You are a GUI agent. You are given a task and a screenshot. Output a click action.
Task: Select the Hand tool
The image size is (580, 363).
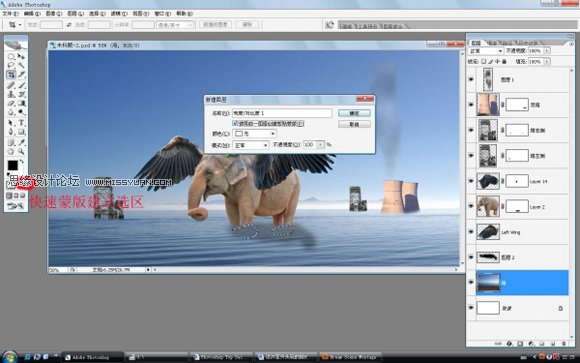point(11,151)
